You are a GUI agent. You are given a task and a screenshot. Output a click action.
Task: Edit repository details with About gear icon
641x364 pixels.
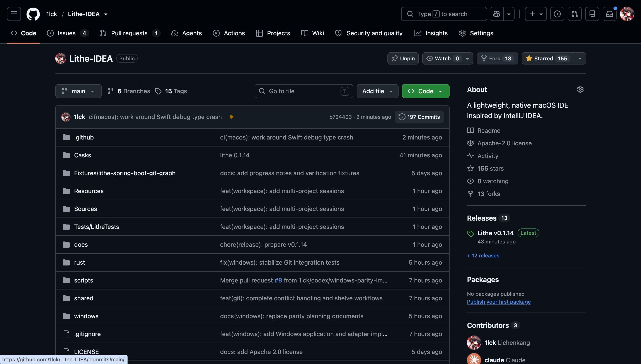[x=580, y=90]
